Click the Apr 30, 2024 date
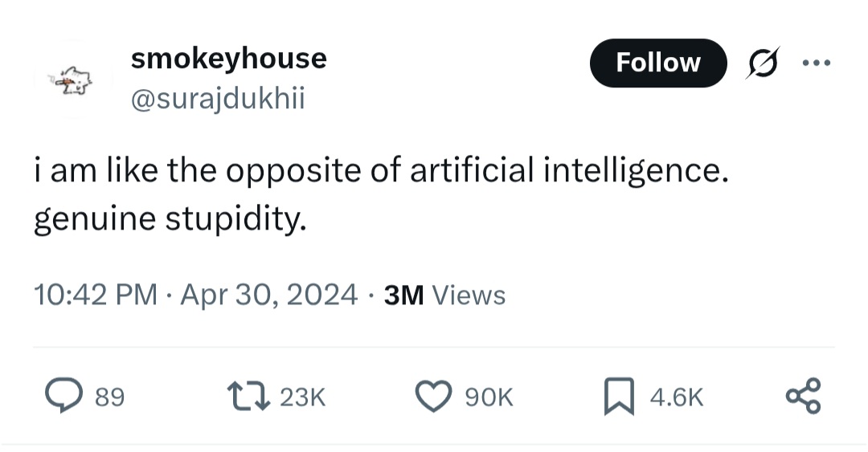868x452 pixels. click(x=268, y=295)
